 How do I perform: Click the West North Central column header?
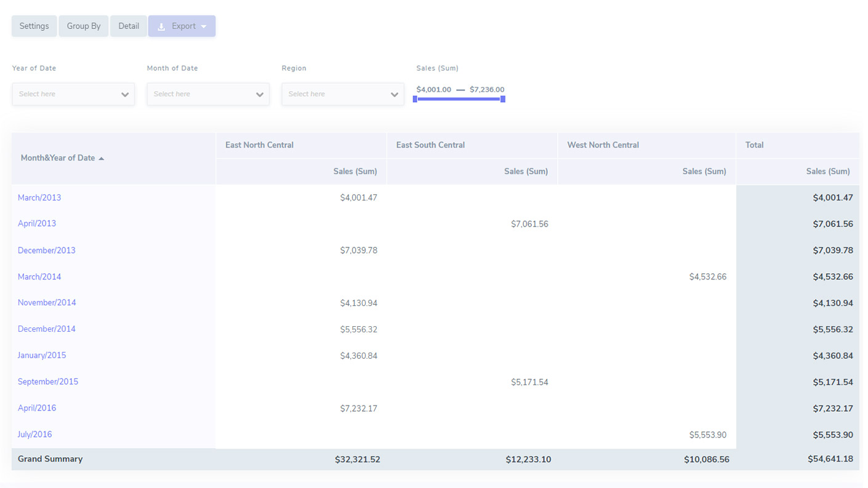[x=603, y=145]
